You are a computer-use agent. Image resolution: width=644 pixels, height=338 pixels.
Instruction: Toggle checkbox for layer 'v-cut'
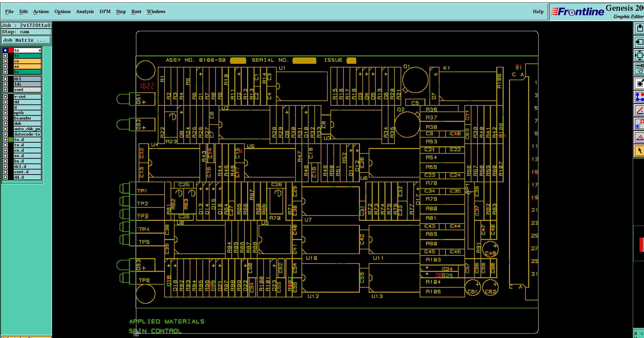coord(5,97)
